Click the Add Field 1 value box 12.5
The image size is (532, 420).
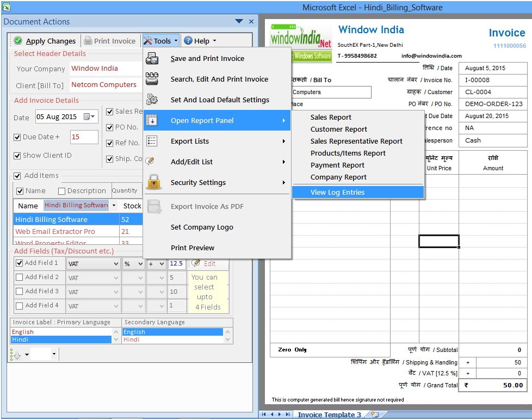[x=177, y=264]
